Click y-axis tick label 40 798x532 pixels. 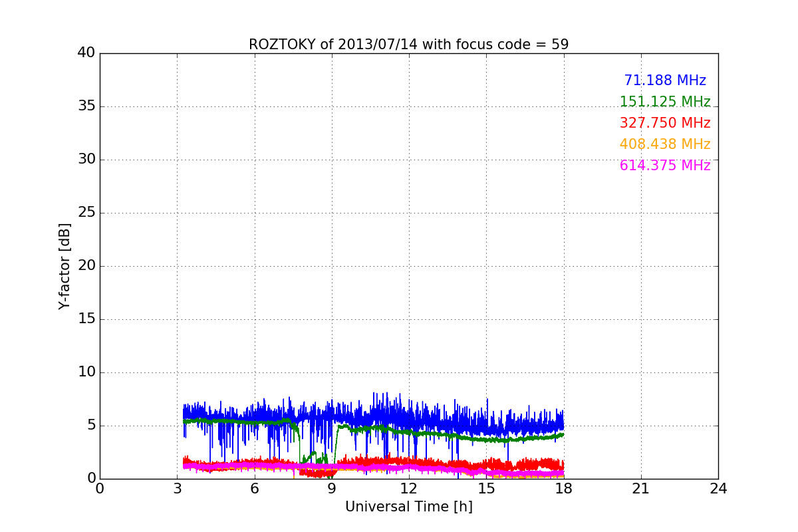tap(86, 53)
